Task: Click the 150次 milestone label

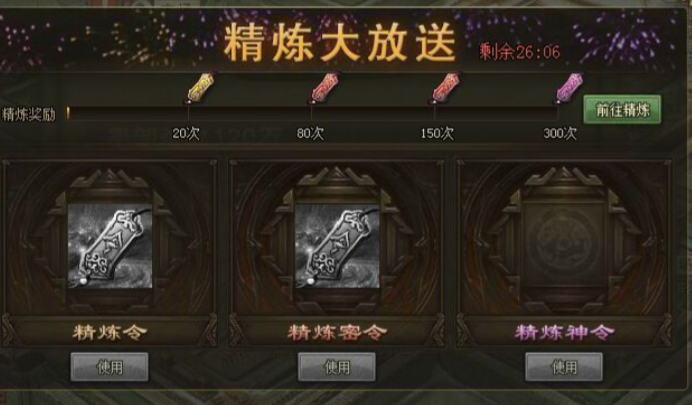Action: 437,133
